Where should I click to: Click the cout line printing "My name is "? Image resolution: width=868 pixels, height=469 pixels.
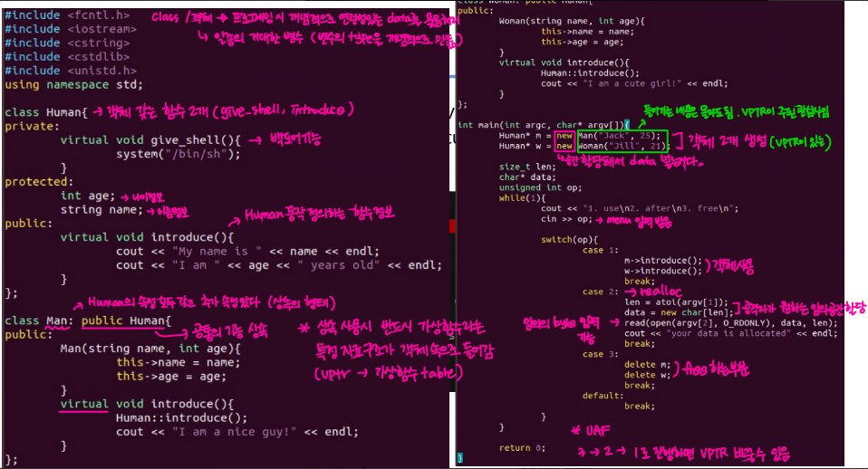pos(248,251)
